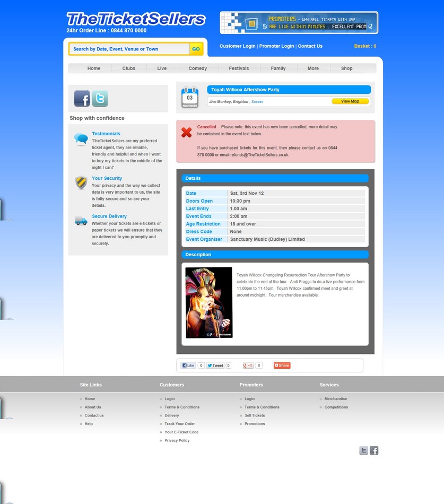Click footer Help link
The image size is (444, 504).
pyautogui.click(x=89, y=424)
